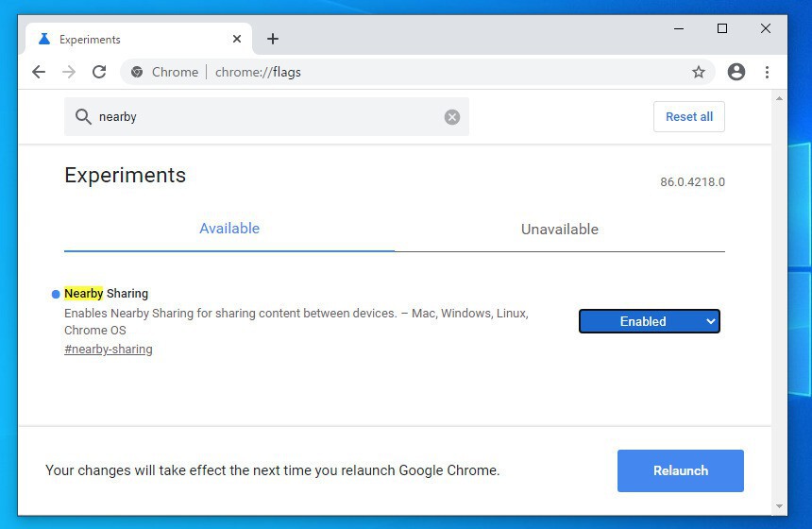The width and height of the screenshot is (812, 529).
Task: Open a new tab with the plus icon
Action: (x=273, y=39)
